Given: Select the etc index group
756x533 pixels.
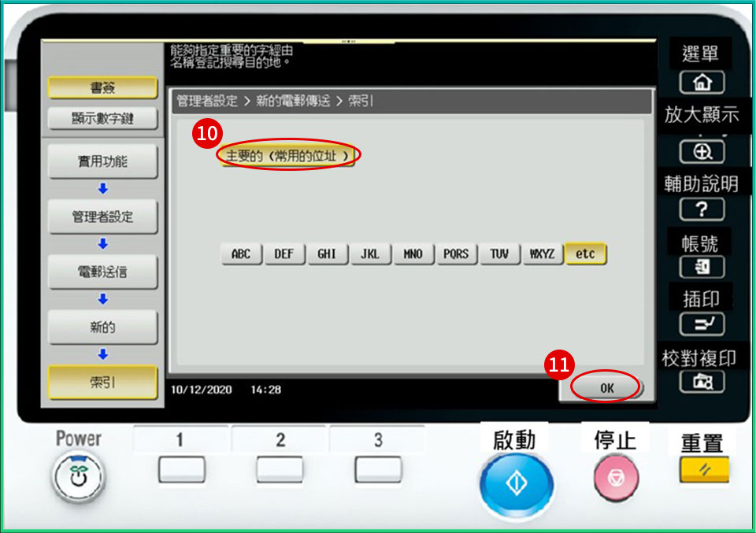Looking at the screenshot, I should 585,254.
